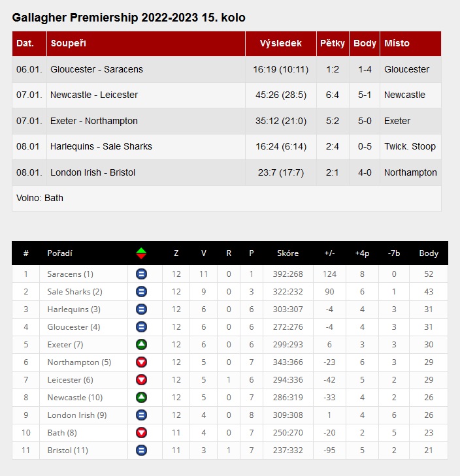This screenshot has width=460, height=476.
Task: Select the Harlequins - Sale Sharks fixture
Action: pos(101,146)
